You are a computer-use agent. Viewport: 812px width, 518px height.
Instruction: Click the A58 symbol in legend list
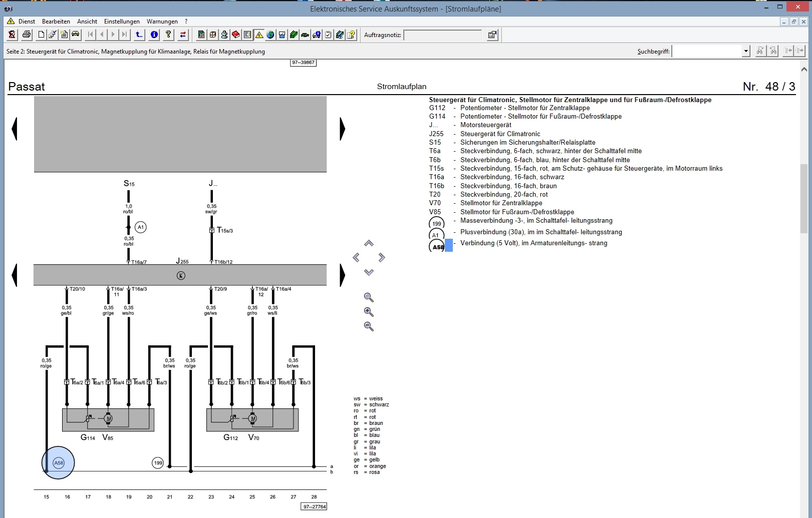coord(437,247)
